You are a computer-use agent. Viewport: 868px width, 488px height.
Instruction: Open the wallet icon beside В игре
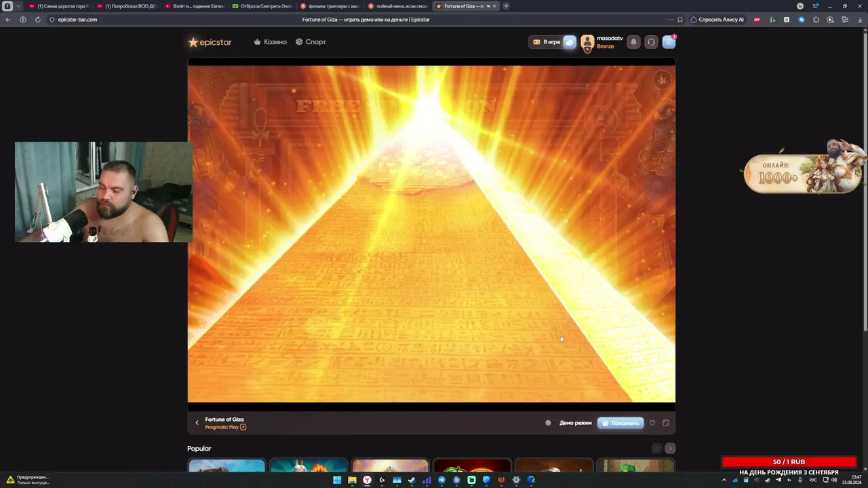[570, 42]
